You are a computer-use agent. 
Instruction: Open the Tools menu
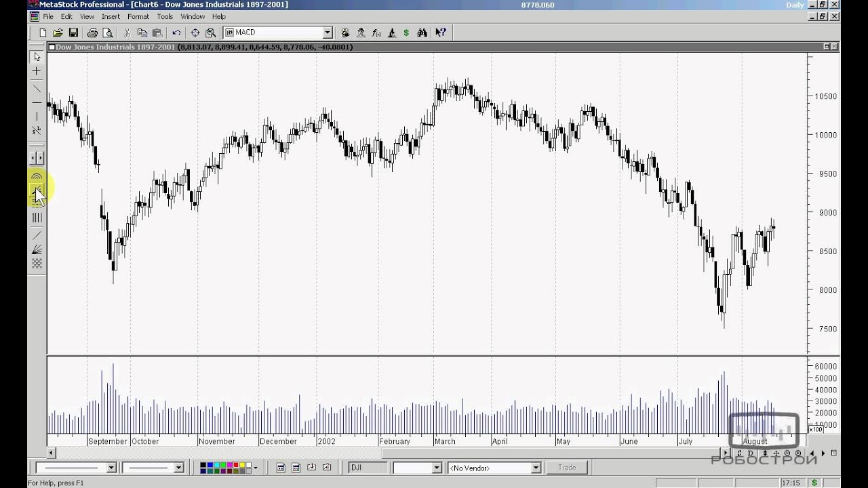point(165,16)
